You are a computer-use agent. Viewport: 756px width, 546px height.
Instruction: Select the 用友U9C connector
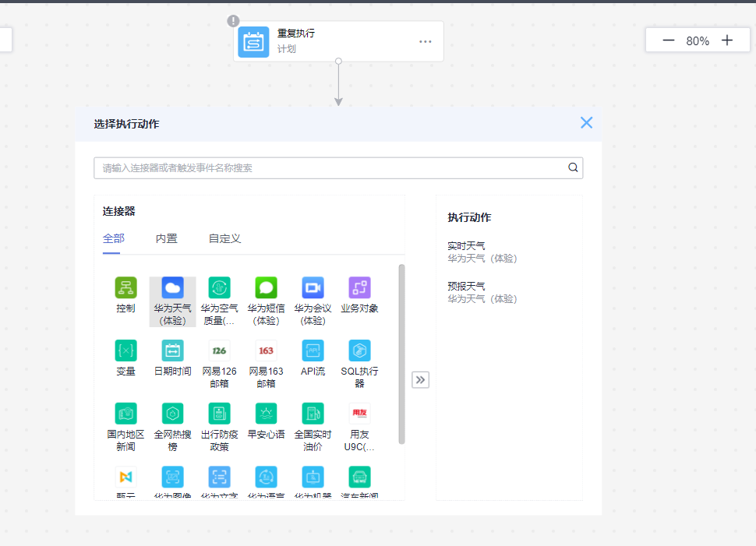click(x=359, y=428)
